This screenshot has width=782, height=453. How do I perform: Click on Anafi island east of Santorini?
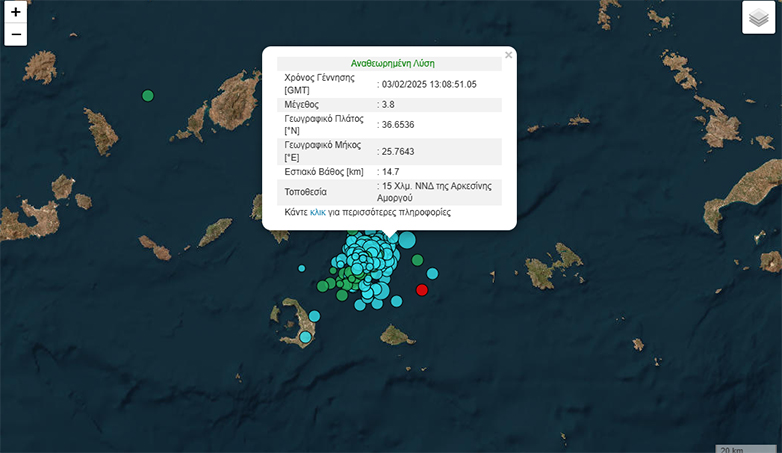click(x=397, y=334)
